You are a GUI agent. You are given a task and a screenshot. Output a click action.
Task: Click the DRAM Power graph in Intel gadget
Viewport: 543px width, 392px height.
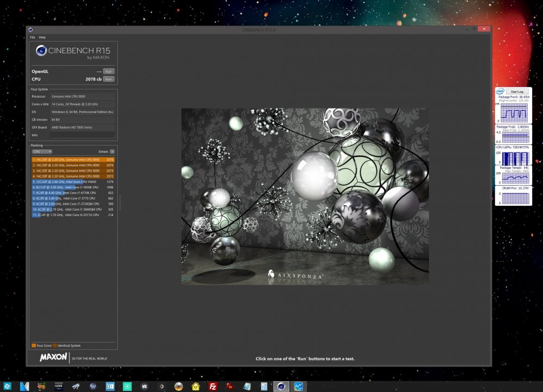pyautogui.click(x=515, y=198)
